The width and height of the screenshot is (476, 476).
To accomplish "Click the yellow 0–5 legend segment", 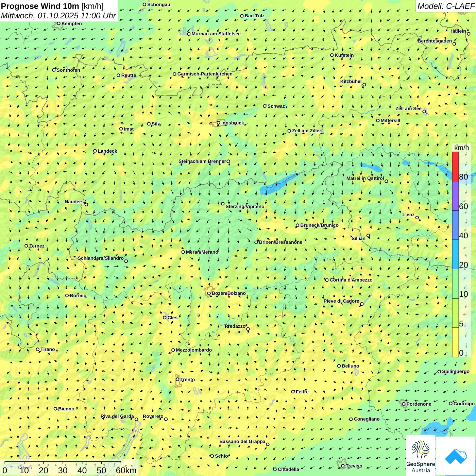I will (x=455, y=342).
